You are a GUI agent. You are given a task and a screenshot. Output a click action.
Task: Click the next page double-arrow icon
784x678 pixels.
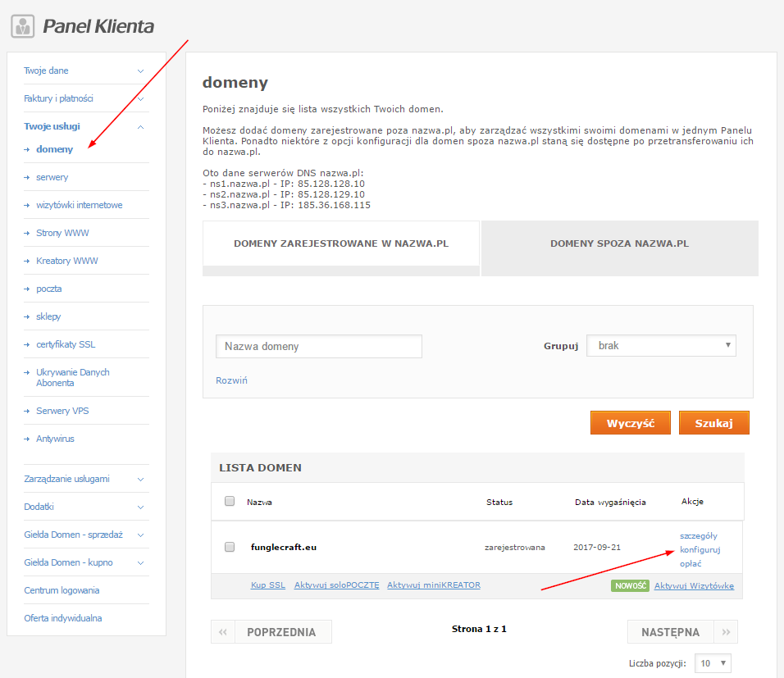point(726,632)
